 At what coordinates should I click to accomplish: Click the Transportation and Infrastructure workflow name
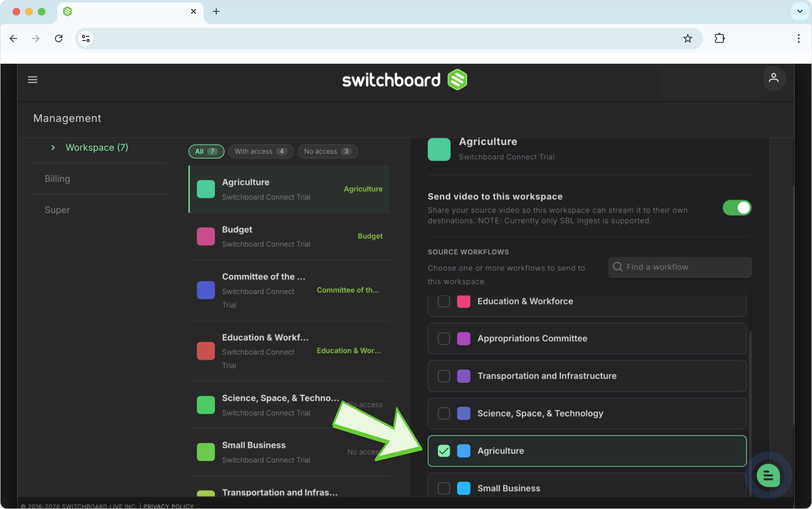pyautogui.click(x=547, y=376)
